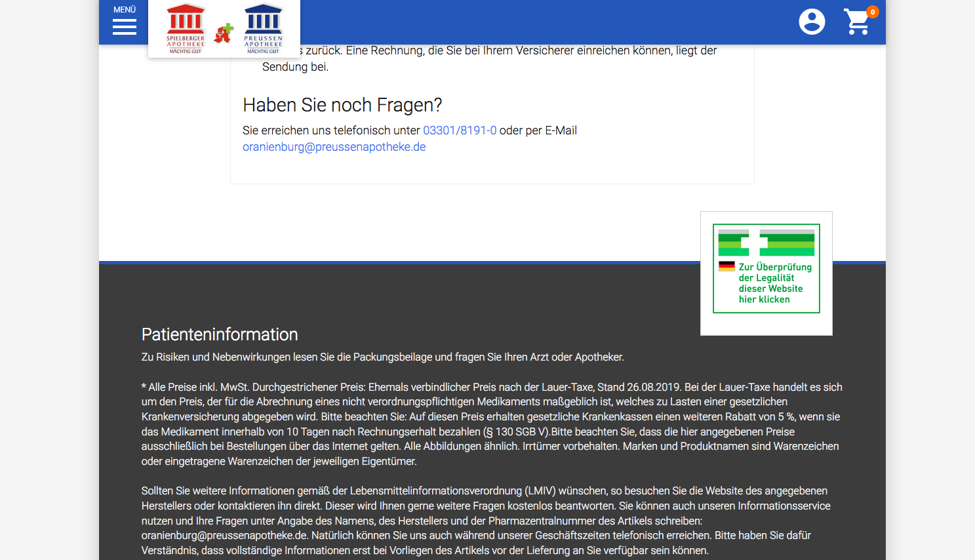Click 'Zur Überprüfung der Legalität' badge text
Viewport: 975px width, 560px height.
pos(774,283)
